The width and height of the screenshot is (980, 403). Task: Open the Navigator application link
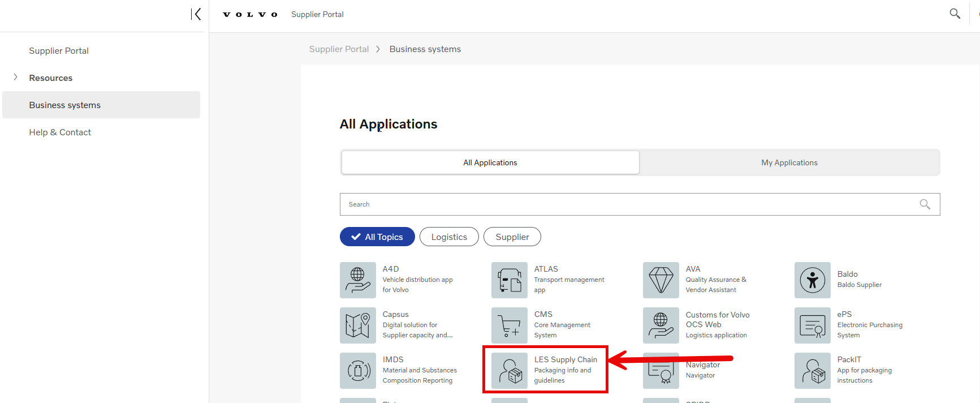pos(703,365)
